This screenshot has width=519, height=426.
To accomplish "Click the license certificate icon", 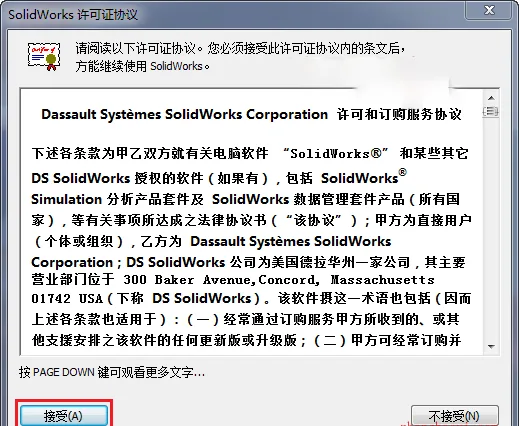I will point(44,56).
